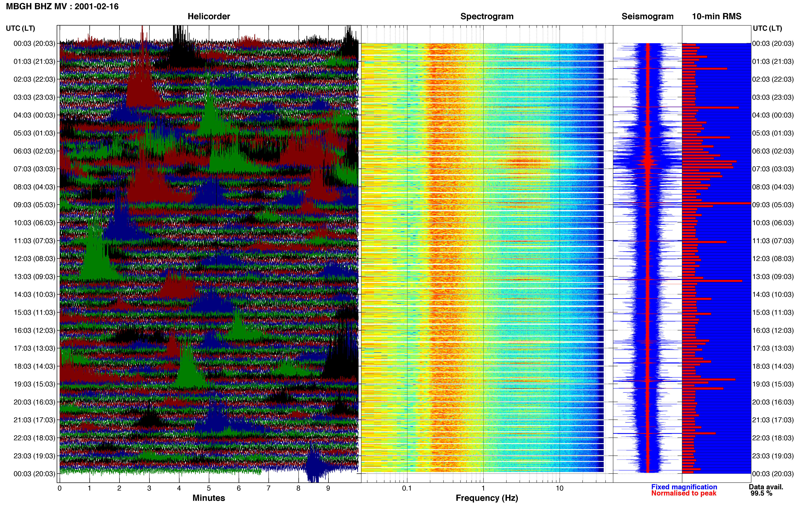Click 07:03 (03:03) on the helicorder time axis
Screen dimensions: 812x508
click(x=34, y=169)
